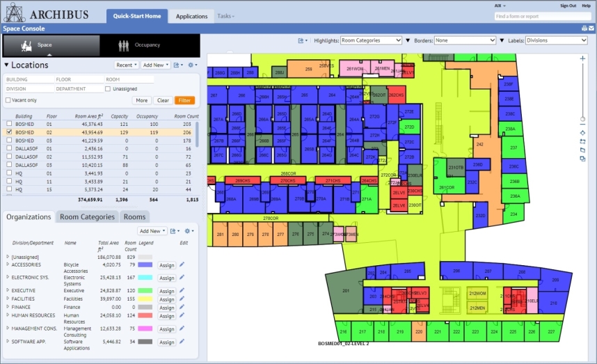Screen dimensions: 597x364
Task: Switch to the Rooms tab
Action: coord(134,216)
